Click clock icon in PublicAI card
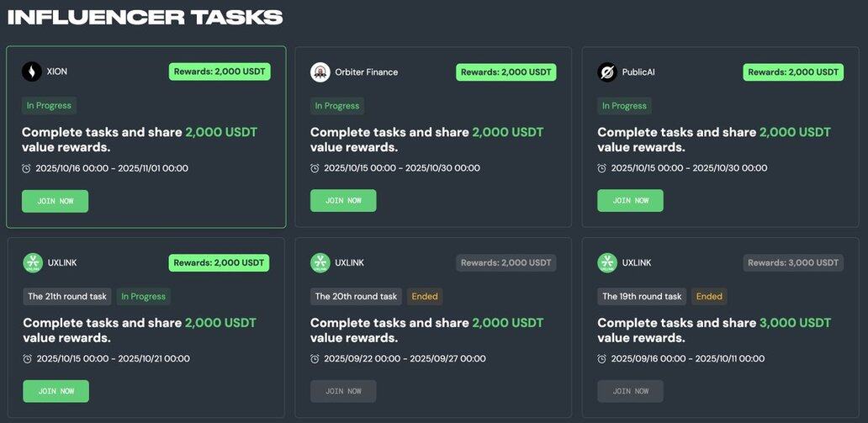The image size is (868, 423). (601, 168)
